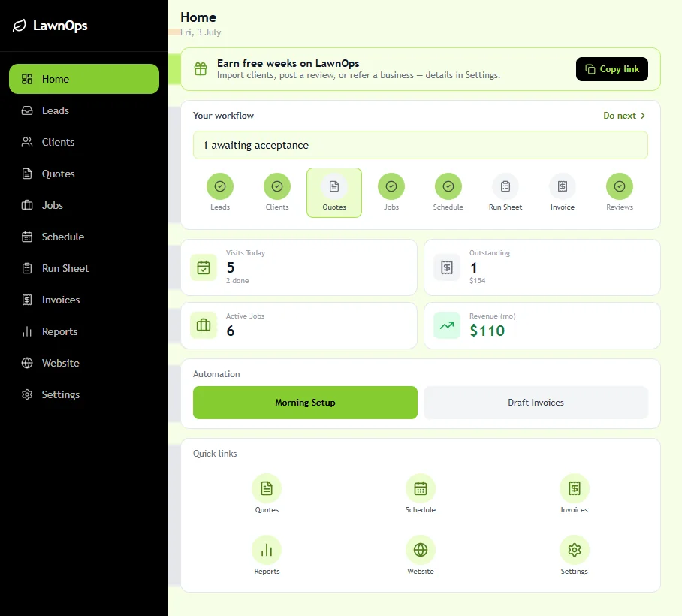This screenshot has height=616, width=682.
Task: Open Reports quick link icon
Action: coord(267,550)
